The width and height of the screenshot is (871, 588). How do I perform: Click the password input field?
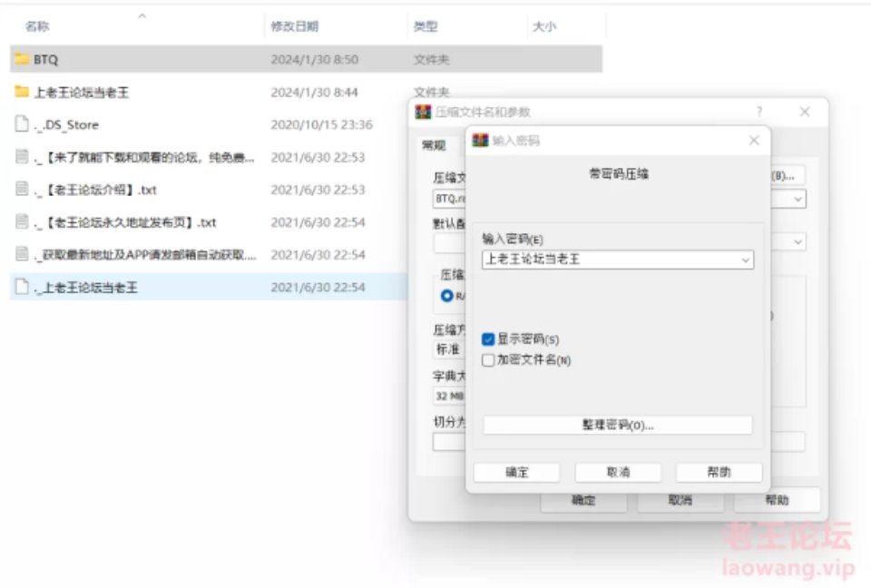[x=610, y=260]
